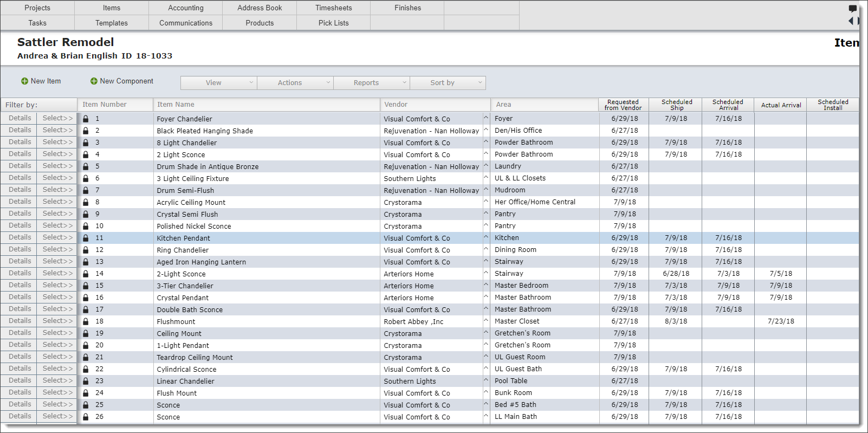Click lock icon for Crystal Semi Flush

pos(86,214)
